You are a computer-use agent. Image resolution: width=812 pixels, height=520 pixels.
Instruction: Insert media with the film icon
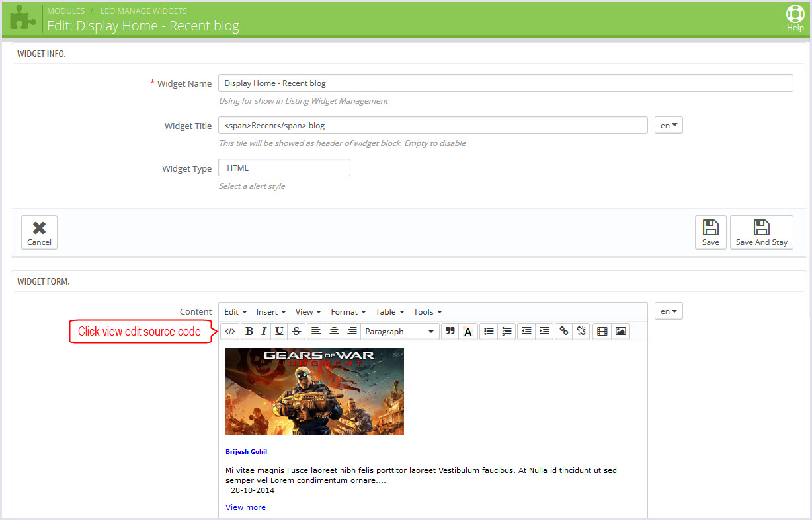(602, 331)
